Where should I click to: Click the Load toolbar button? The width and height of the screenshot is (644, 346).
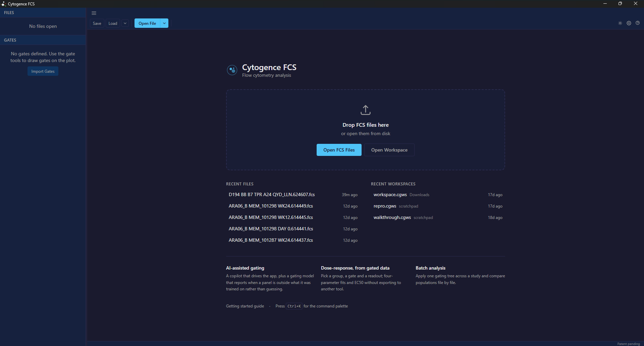113,23
